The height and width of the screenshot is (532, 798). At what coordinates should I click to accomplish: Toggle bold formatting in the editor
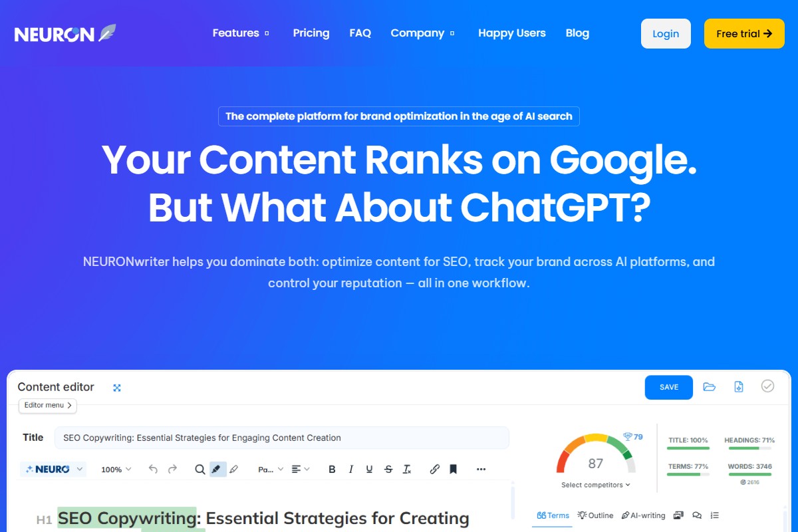[332, 469]
